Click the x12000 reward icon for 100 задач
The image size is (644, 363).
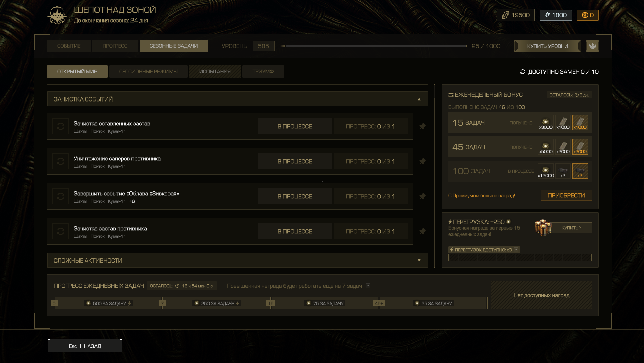point(546,171)
